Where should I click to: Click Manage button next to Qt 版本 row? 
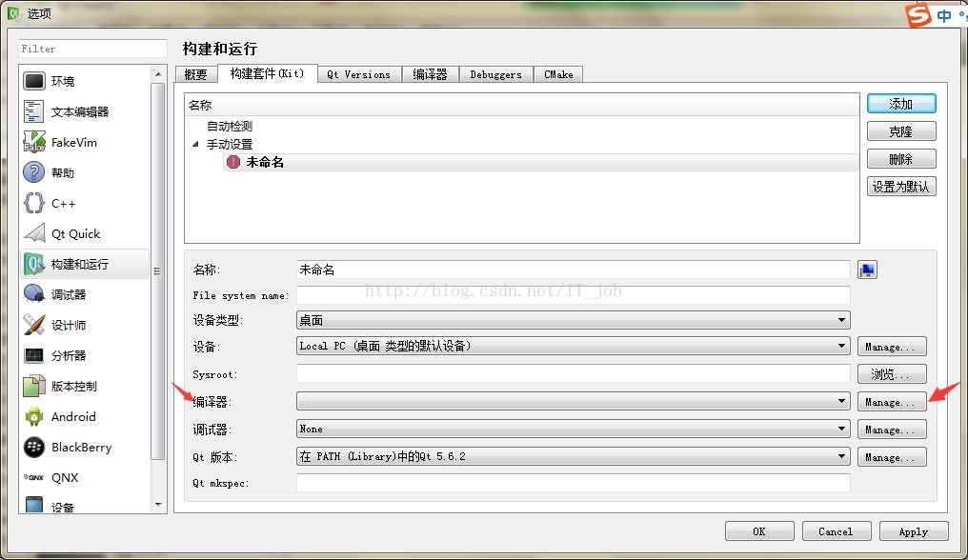pos(892,457)
